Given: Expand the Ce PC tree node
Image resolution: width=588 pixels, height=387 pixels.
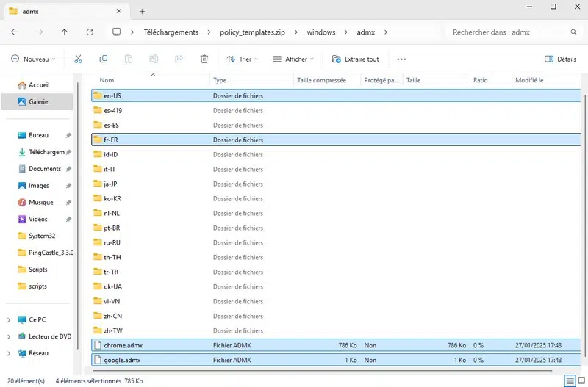Looking at the screenshot, I should [8, 320].
